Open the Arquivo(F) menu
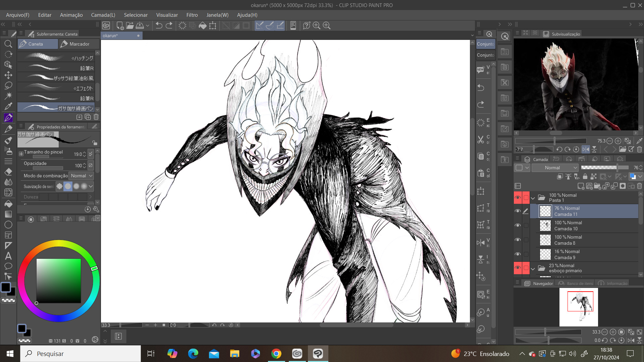 (x=17, y=15)
